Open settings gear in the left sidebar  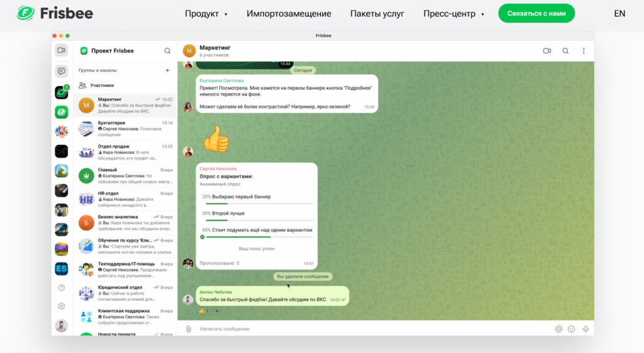point(62,306)
